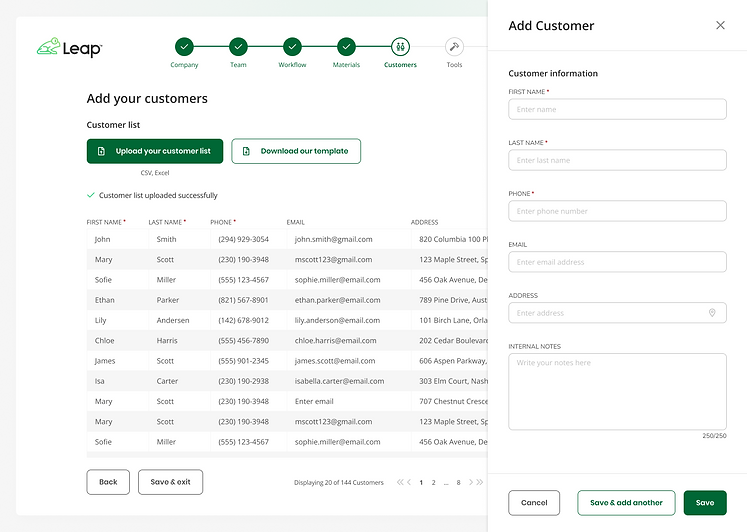Go to first page of customers

tap(400, 482)
